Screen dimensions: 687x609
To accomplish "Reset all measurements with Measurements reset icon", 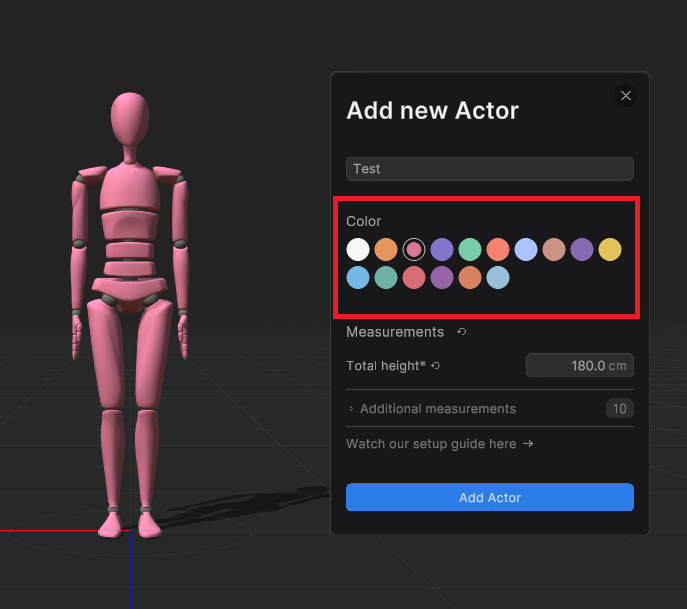I will click(x=461, y=332).
